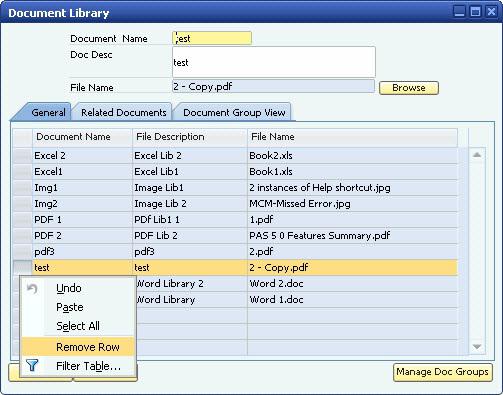The image size is (503, 395).
Task: Click pdf3 in Document Name column
Action: click(82, 252)
